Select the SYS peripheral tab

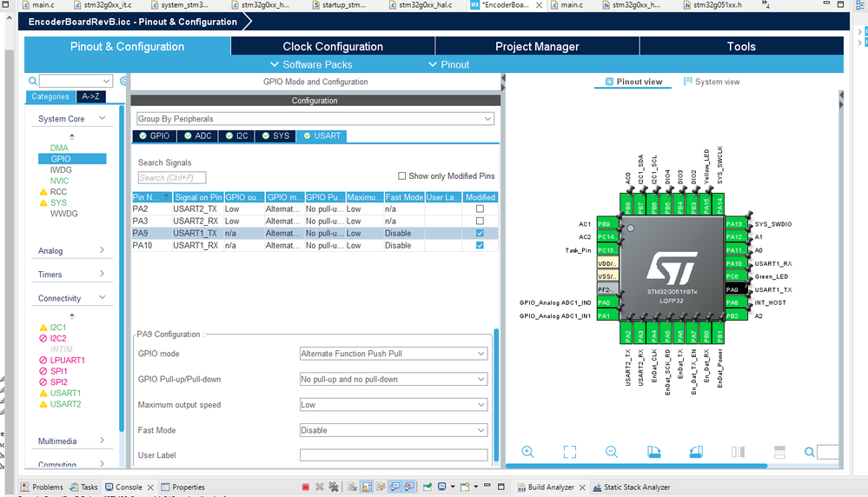(x=275, y=136)
